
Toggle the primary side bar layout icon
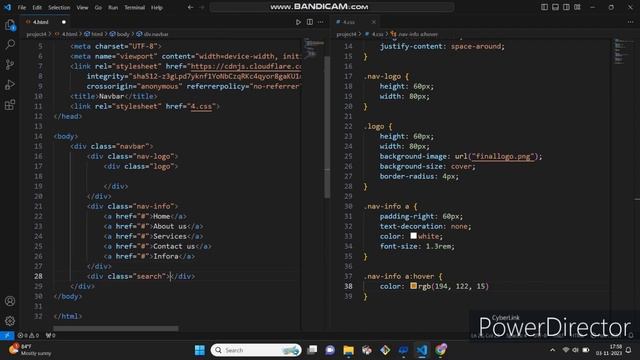pyautogui.click(x=544, y=7)
